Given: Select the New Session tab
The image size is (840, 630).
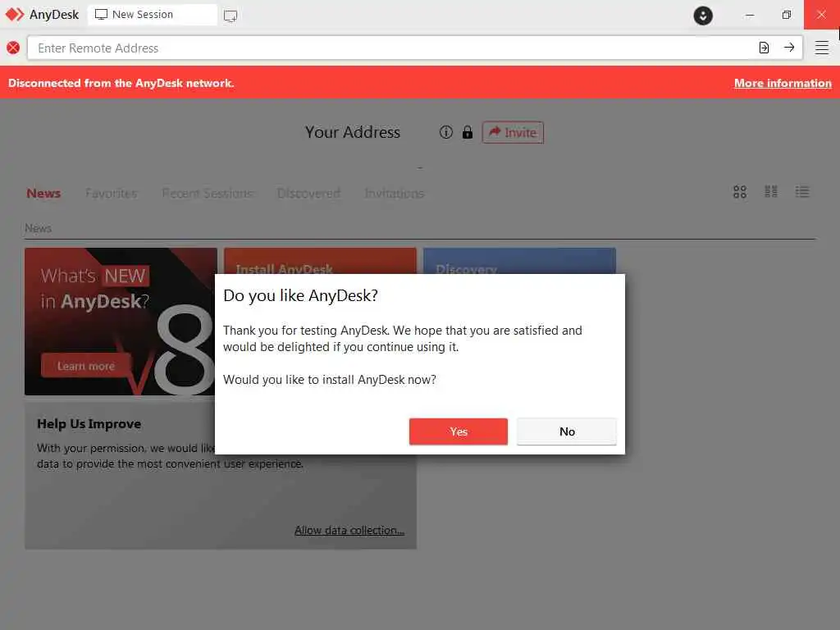Looking at the screenshot, I should 152,15.
